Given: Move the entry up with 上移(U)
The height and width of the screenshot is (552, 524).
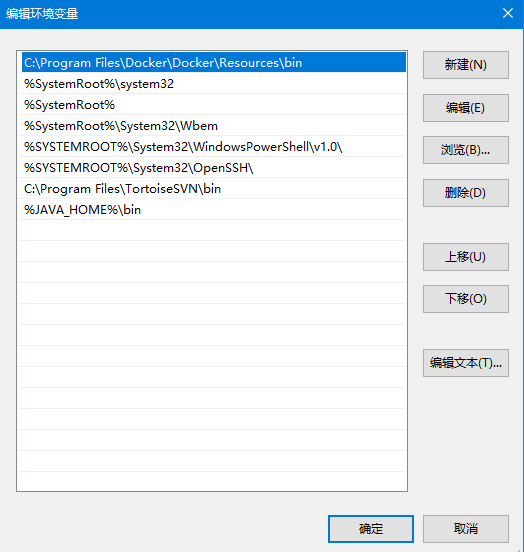Looking at the screenshot, I should tap(466, 257).
